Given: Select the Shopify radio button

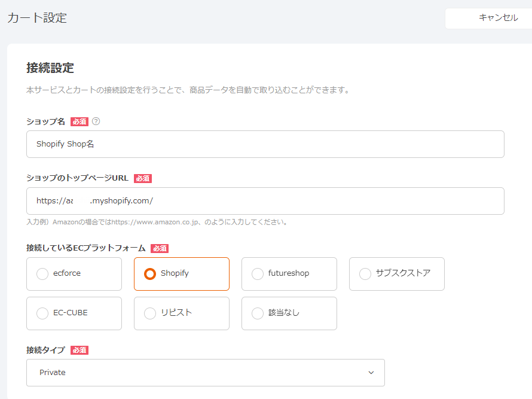Looking at the screenshot, I should pyautogui.click(x=151, y=274).
